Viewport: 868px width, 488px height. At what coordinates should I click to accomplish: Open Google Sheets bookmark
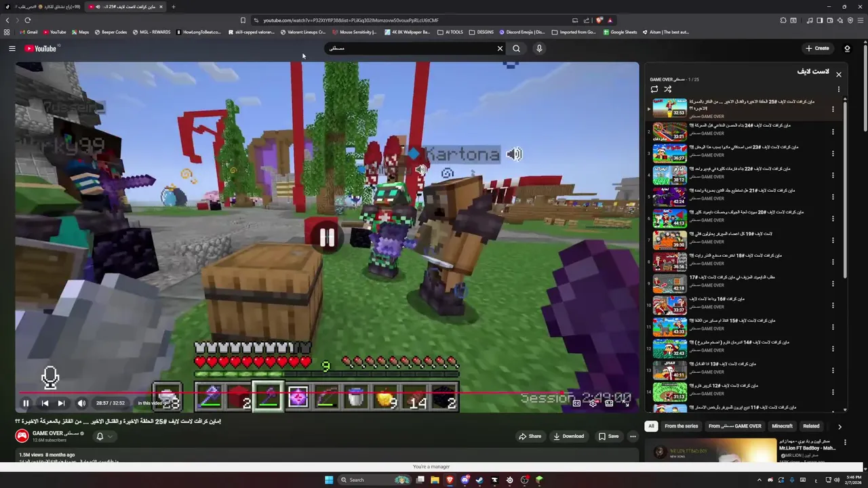(620, 32)
